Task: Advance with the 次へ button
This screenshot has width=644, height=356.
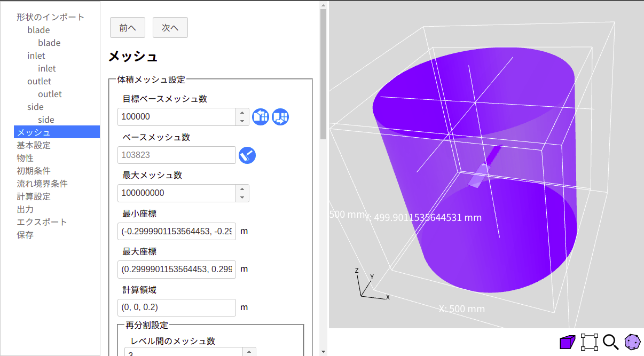Action: click(170, 28)
